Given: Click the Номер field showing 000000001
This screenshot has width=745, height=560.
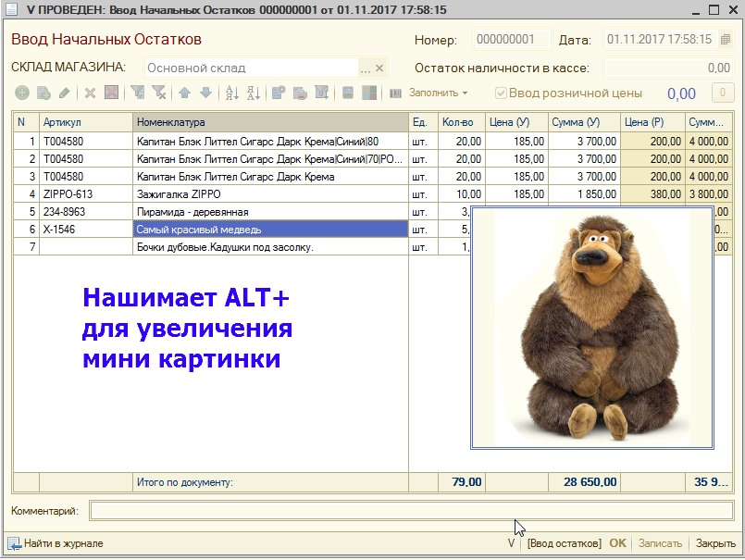Looking at the screenshot, I should [x=511, y=40].
